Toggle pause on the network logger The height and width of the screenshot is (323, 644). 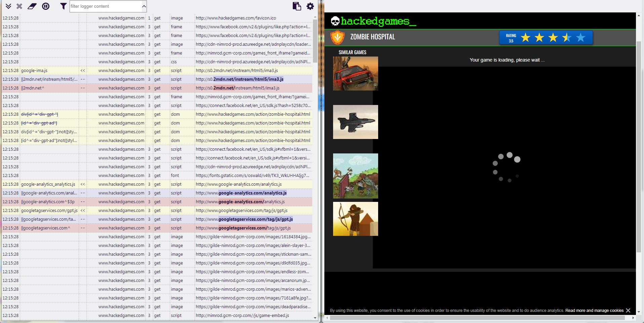pyautogui.click(x=46, y=6)
